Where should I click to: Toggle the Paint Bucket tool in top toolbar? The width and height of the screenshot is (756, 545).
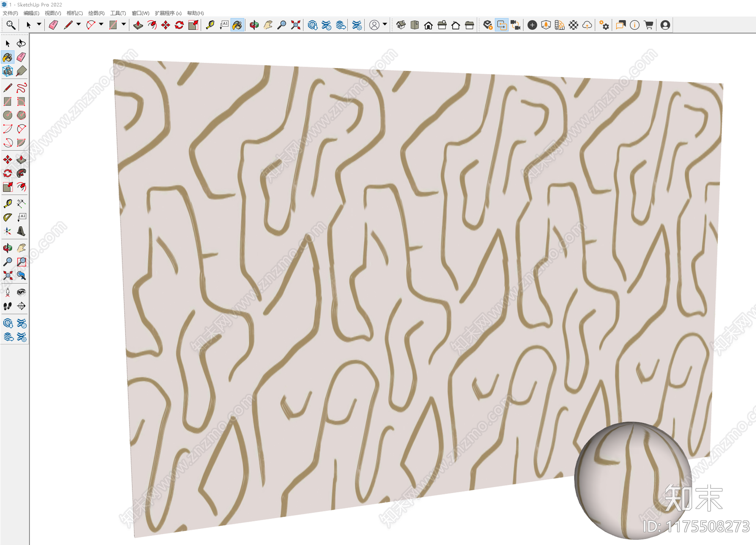coord(237,25)
